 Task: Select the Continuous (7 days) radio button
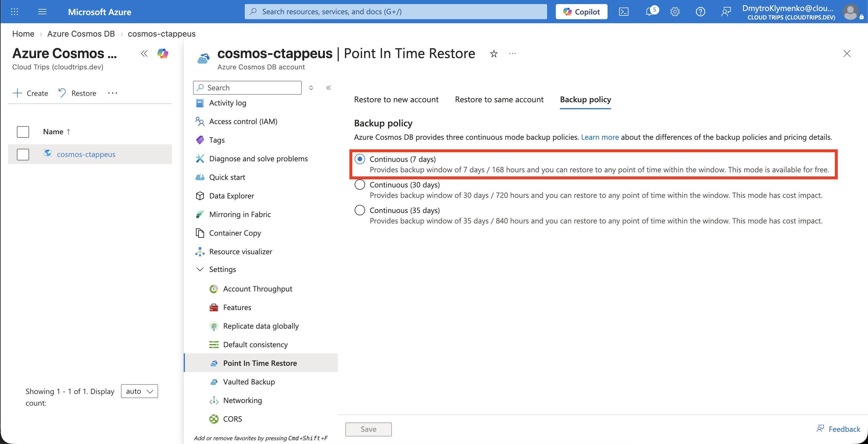coord(360,159)
